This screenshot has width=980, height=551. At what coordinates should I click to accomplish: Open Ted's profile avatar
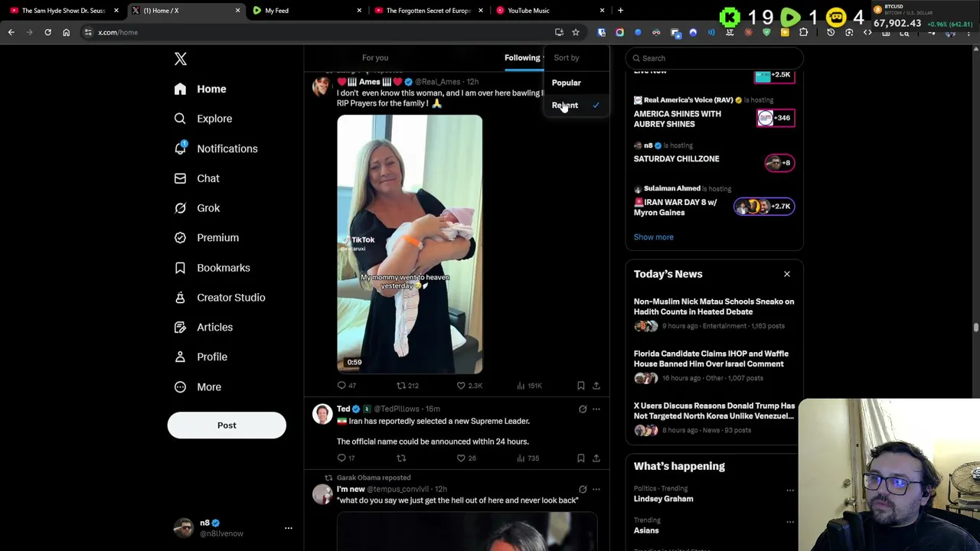322,414
